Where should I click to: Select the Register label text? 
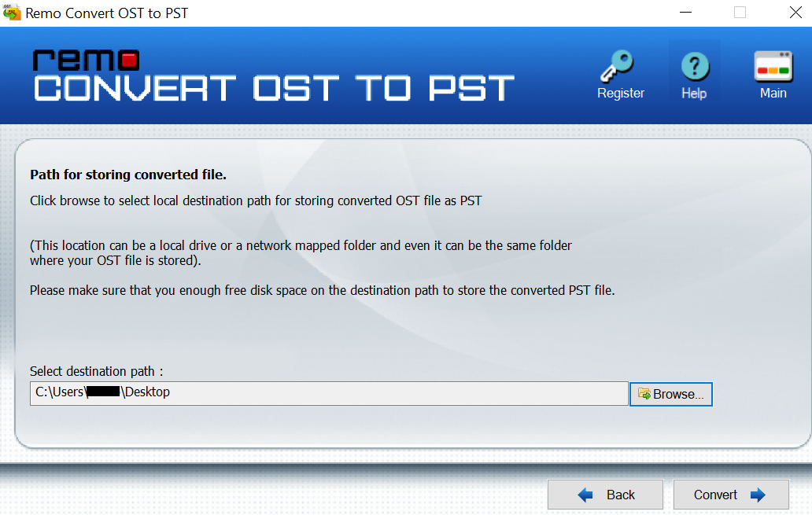(x=620, y=93)
